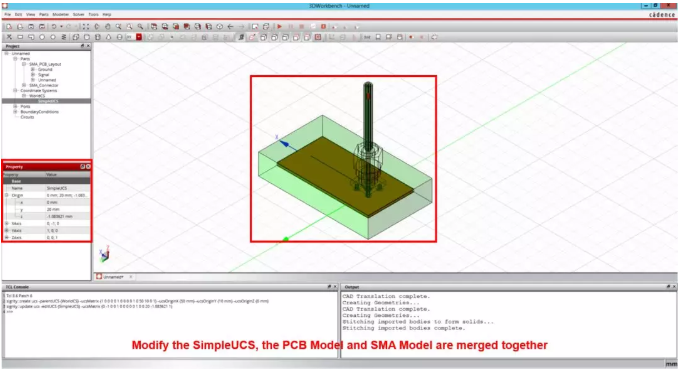Screen dimensions: 681x371
Task: Open the Modeler menu
Action: (60, 14)
